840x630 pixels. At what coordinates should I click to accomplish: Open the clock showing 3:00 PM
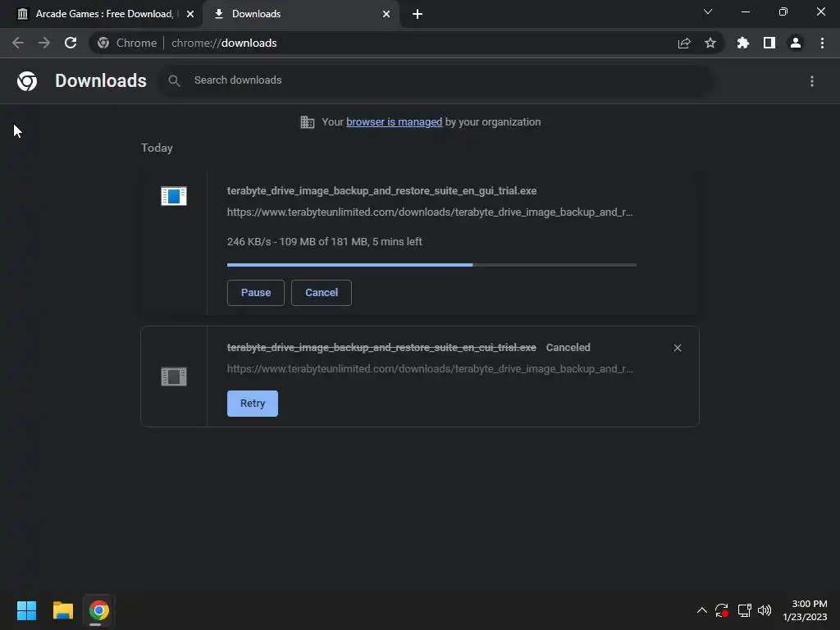pos(805,610)
